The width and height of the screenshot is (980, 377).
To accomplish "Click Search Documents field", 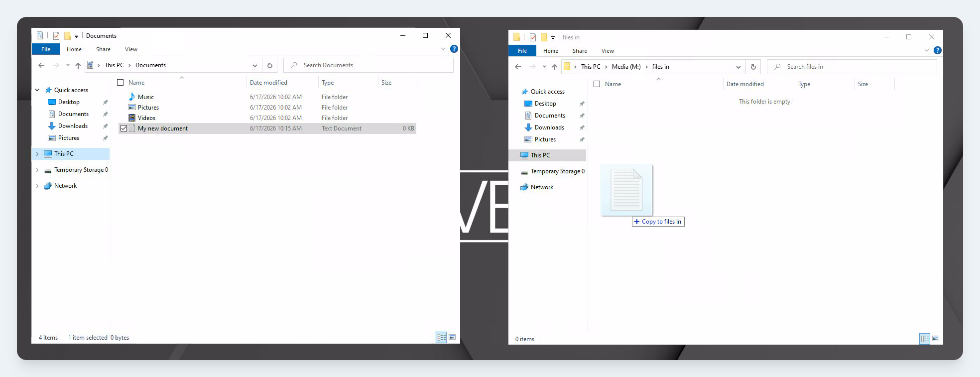I will pos(368,65).
